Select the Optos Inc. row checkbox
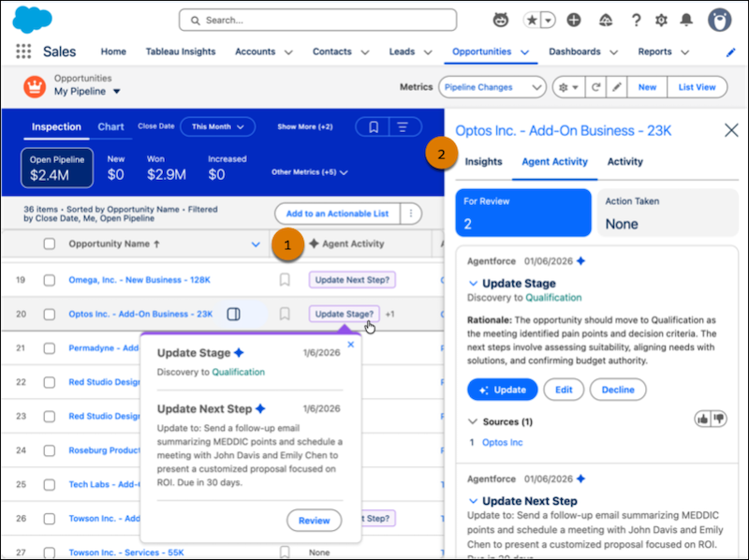The width and height of the screenshot is (749, 560). pyautogui.click(x=50, y=314)
